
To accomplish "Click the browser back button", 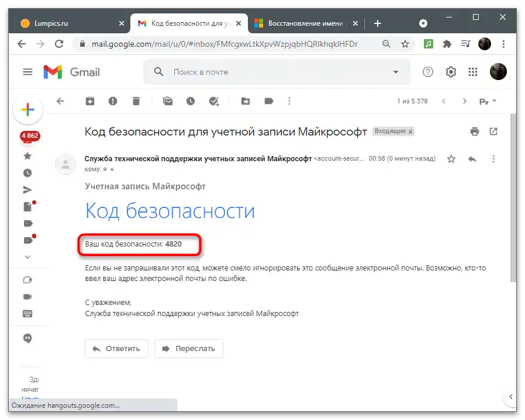I will click(22, 44).
